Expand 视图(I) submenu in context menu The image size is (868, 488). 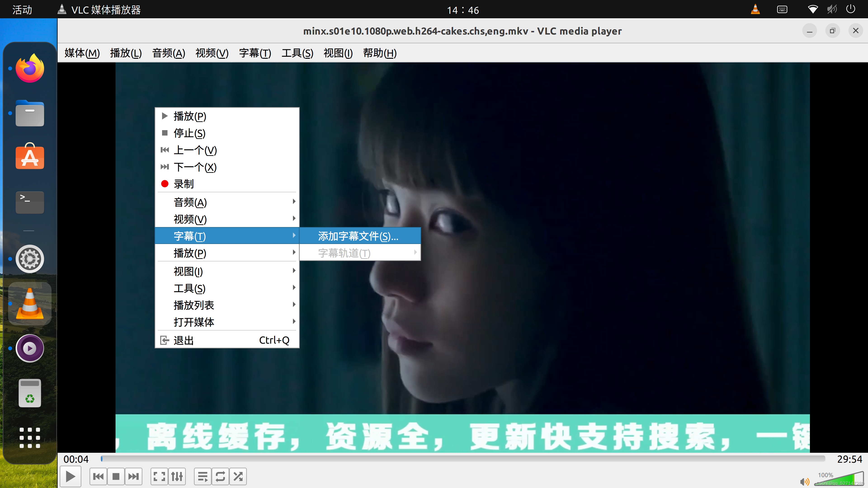pyautogui.click(x=227, y=271)
